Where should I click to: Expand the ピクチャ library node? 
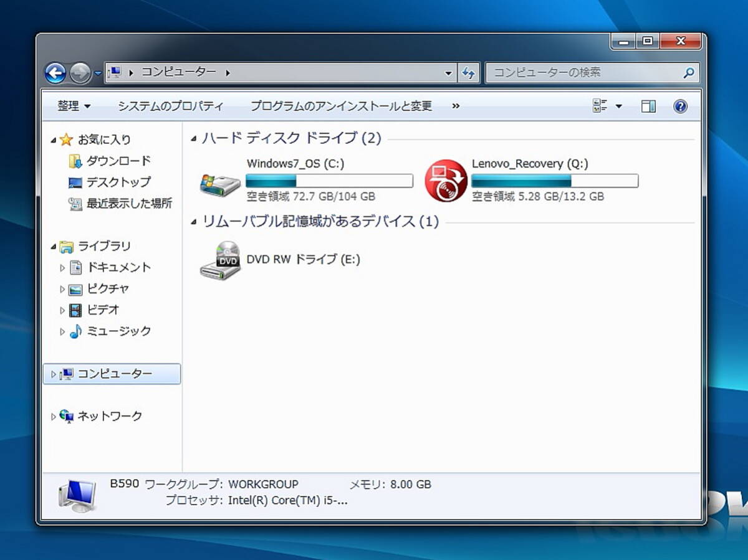point(62,289)
